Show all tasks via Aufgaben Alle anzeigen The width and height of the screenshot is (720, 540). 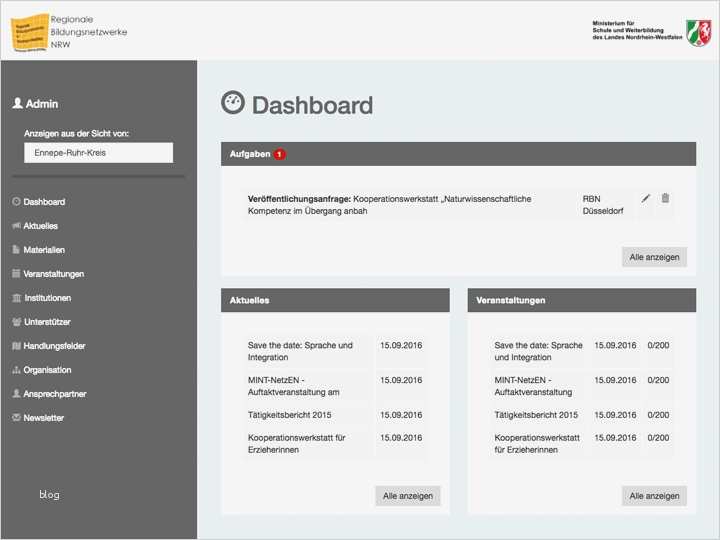pyautogui.click(x=654, y=257)
